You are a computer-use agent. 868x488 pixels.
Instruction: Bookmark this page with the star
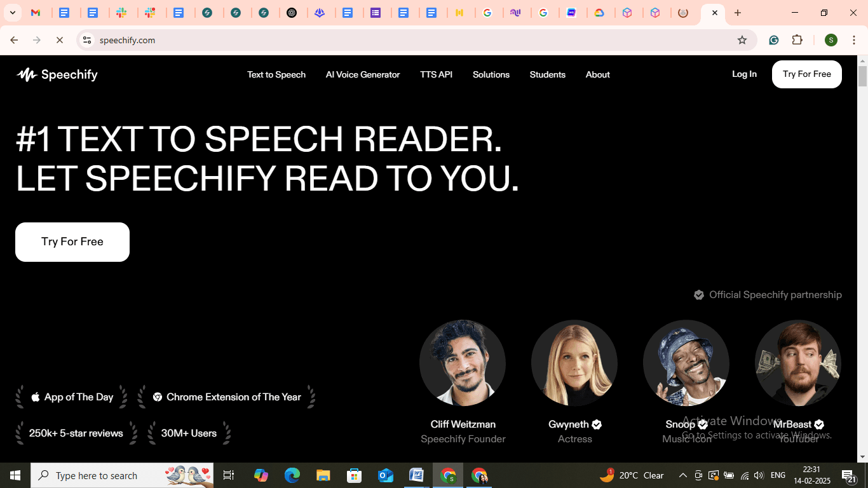(x=742, y=40)
